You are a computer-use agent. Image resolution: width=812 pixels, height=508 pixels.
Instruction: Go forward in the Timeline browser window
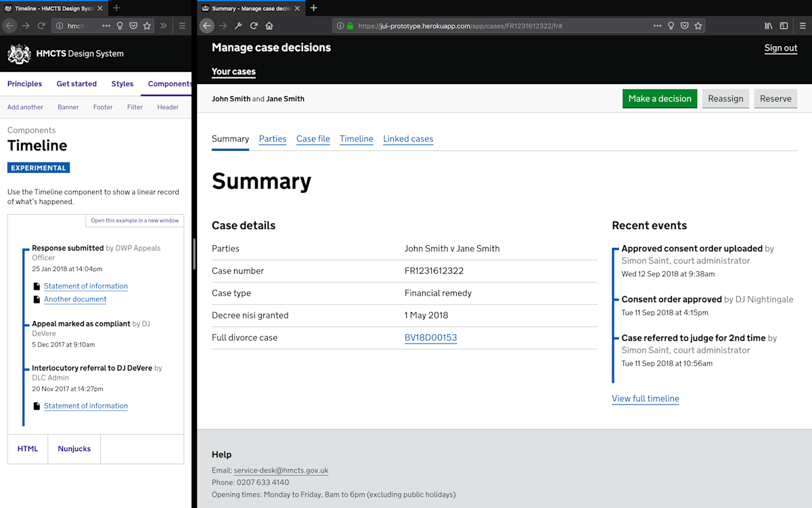(26, 26)
